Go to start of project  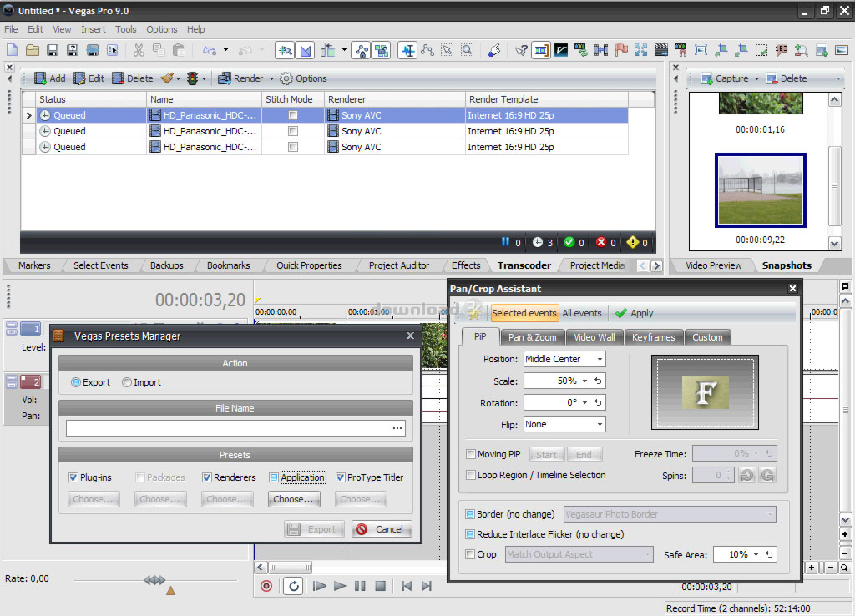(407, 586)
